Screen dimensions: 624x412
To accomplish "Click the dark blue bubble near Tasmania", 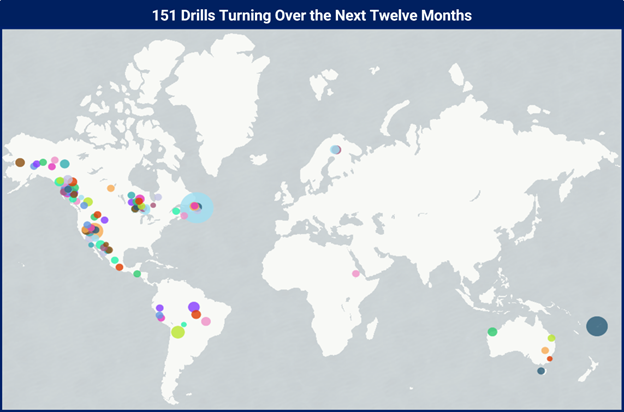I will (541, 371).
